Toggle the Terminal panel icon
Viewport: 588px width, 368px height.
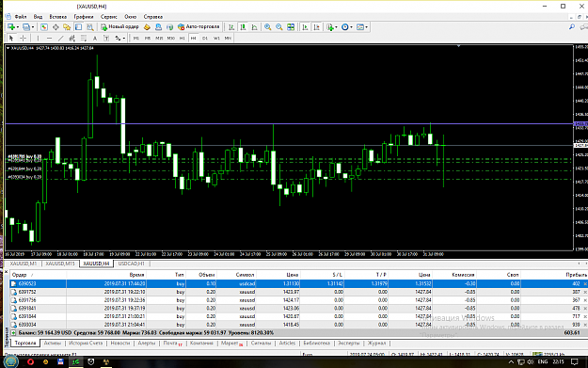(78, 27)
